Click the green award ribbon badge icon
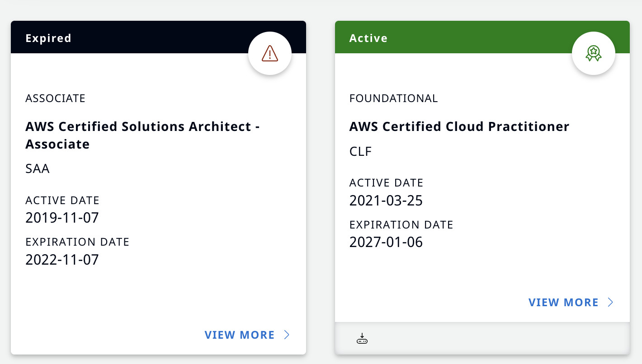This screenshot has width=642, height=364. 593,54
